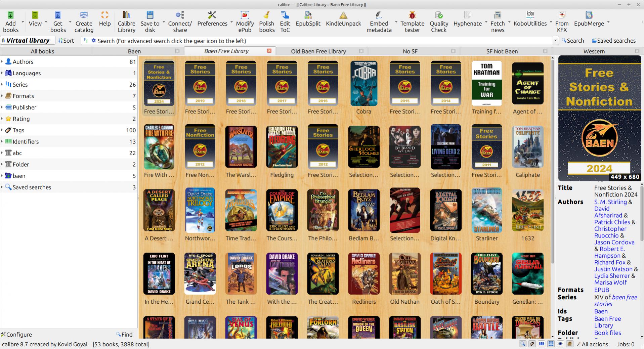Screen dimensions: 644x349
Task: Click the Jobs: 0 indicator
Action: 625,344
